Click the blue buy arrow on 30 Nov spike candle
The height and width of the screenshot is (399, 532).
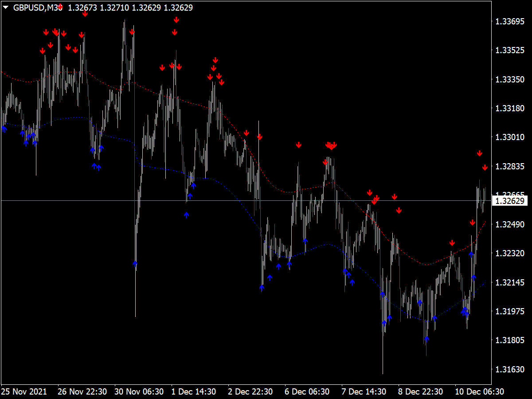pyautogui.click(x=135, y=263)
